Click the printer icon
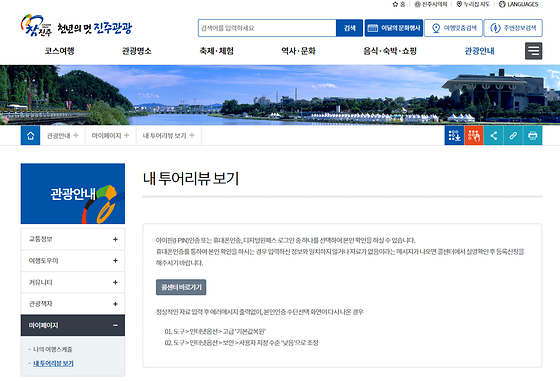This screenshot has height=381, width=560. tap(532, 135)
